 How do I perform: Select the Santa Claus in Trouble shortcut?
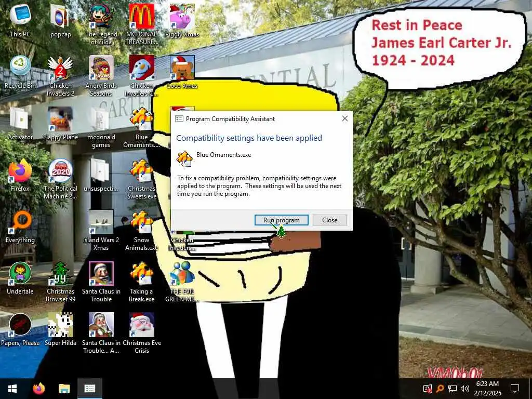tap(101, 282)
